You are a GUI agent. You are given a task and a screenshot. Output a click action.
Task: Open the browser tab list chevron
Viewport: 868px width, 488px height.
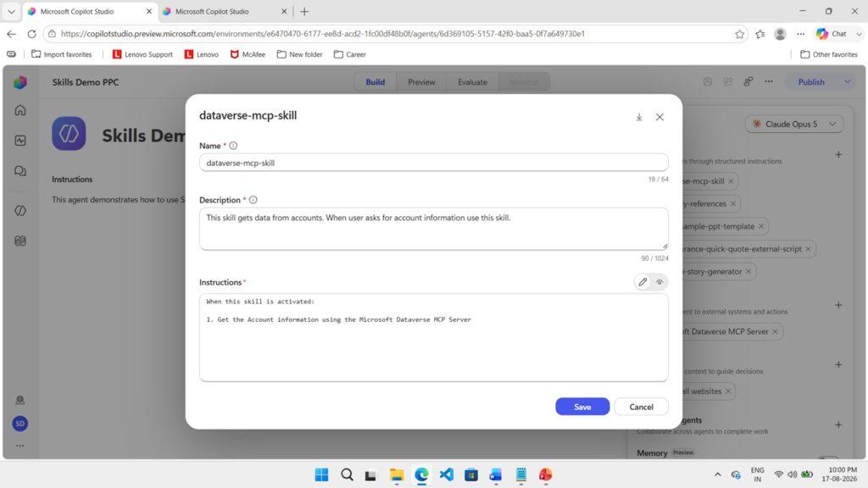click(x=11, y=11)
